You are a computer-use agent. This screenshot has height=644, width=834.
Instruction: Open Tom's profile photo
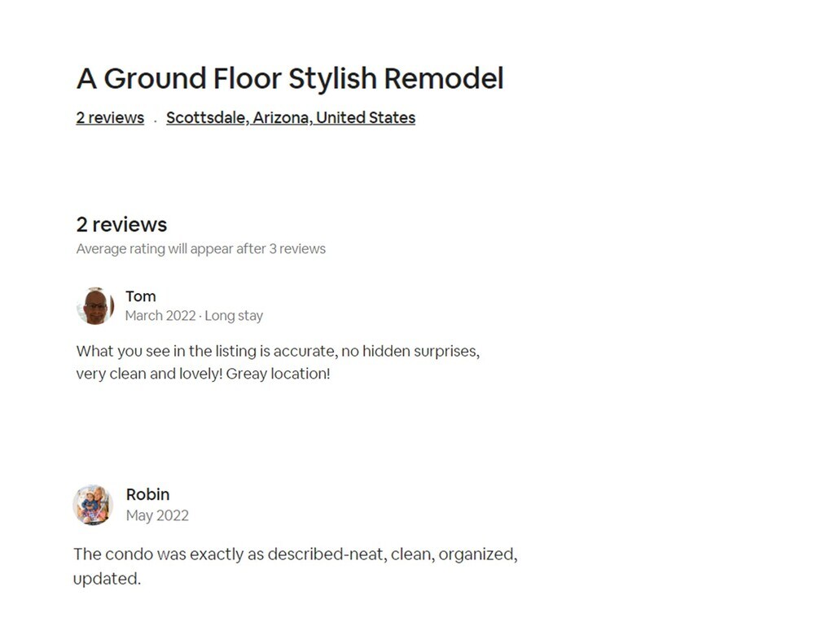pyautogui.click(x=94, y=306)
